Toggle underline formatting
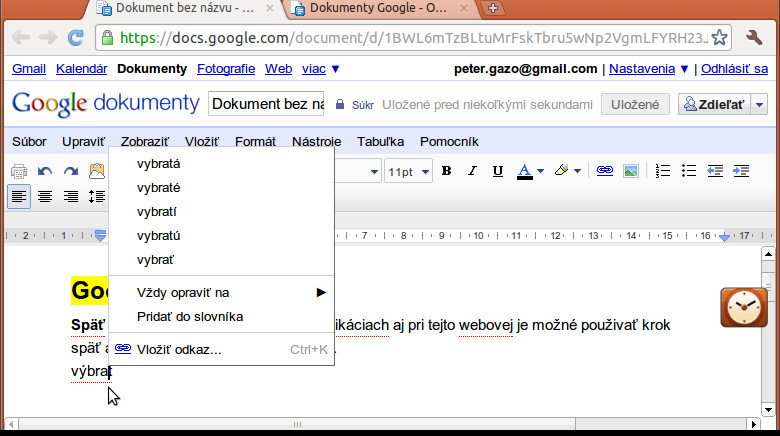 (x=497, y=171)
